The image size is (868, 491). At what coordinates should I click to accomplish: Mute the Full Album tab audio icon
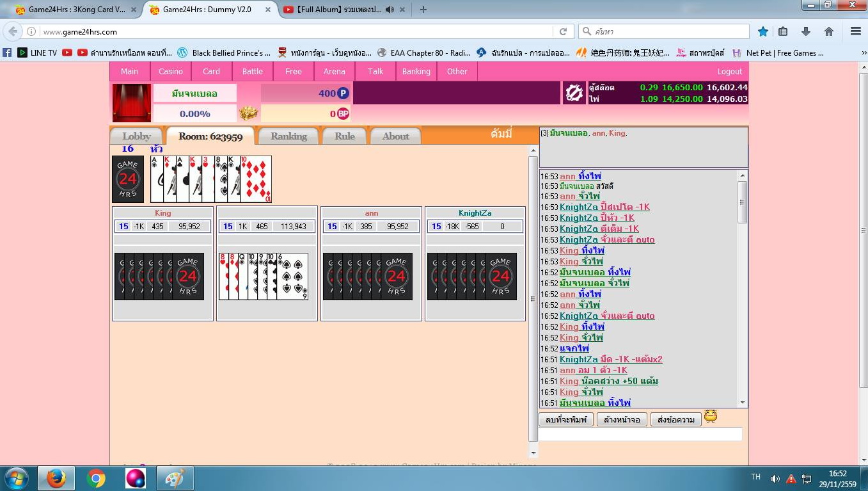point(390,10)
